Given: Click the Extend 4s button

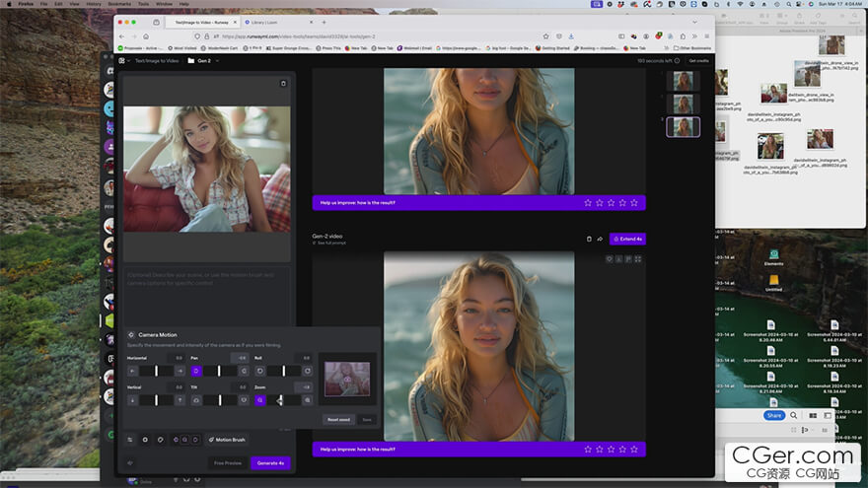Looking at the screenshot, I should pos(627,239).
